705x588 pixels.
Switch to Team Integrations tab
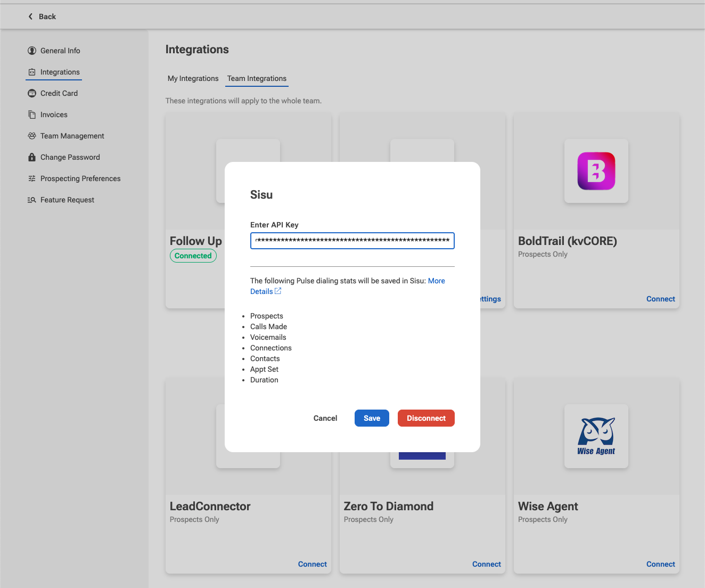point(257,78)
